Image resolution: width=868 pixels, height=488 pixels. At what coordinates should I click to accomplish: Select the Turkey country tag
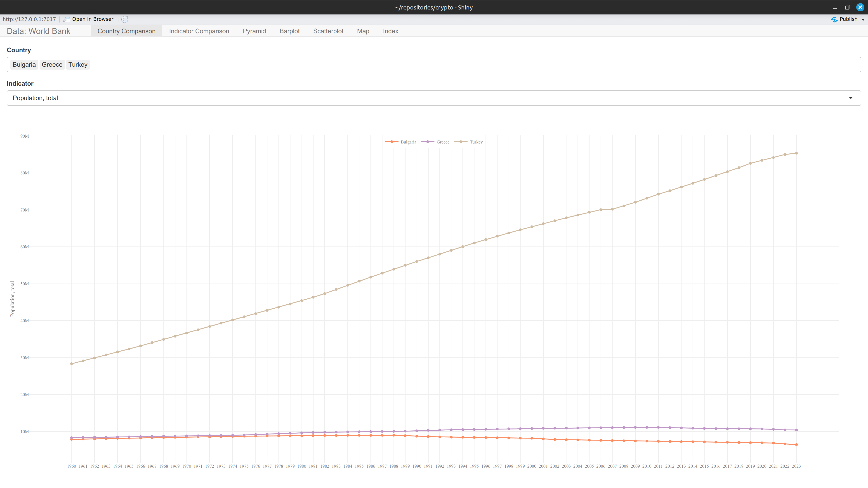pos(78,64)
